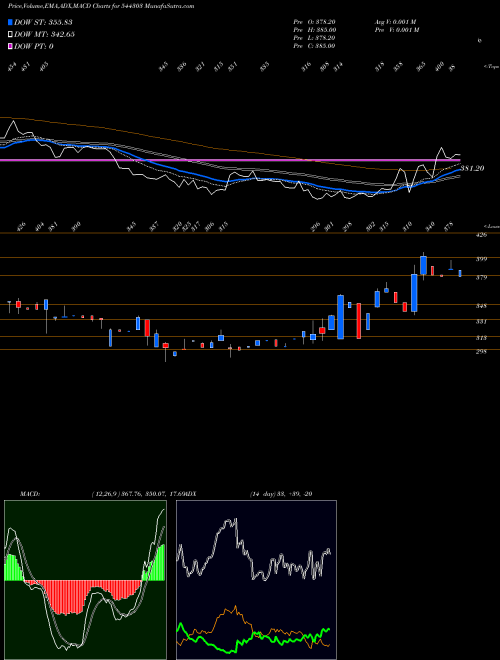Open the ADX indicator chart panel
This screenshot has height=660, width=500.
pyautogui.click(x=256, y=580)
